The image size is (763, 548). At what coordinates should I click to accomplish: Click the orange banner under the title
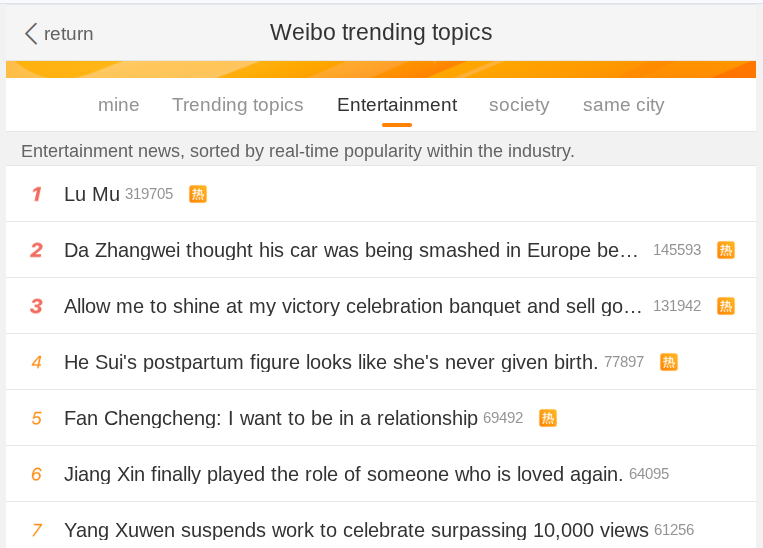tap(381, 70)
